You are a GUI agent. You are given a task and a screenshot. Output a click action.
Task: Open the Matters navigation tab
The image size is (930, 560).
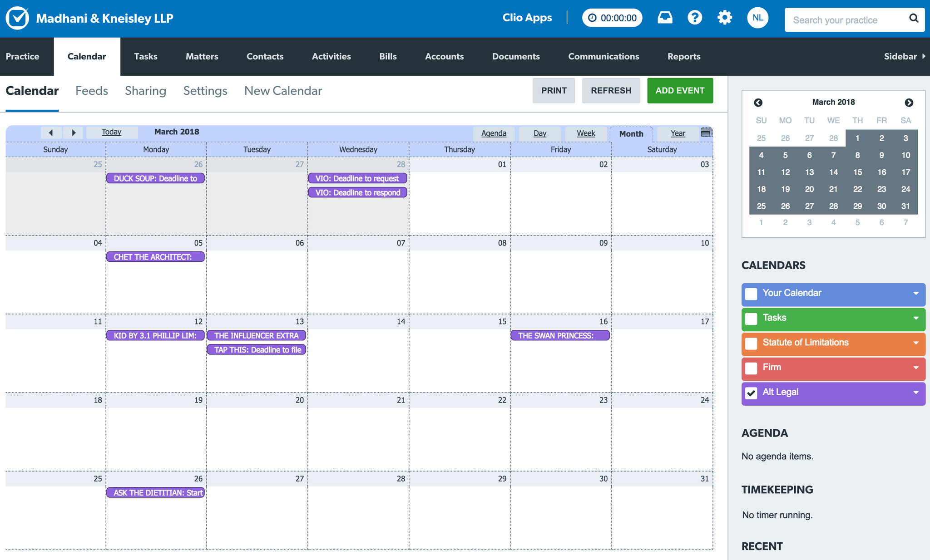pos(202,56)
